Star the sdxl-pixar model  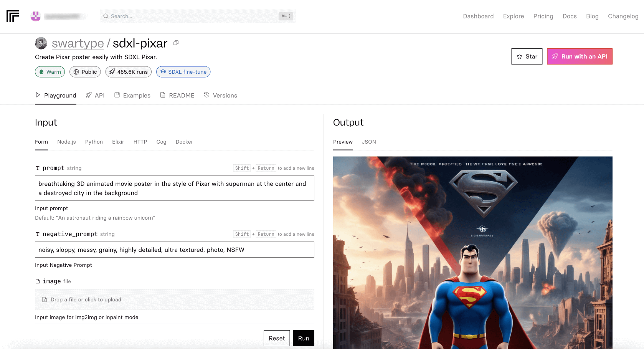coord(527,56)
